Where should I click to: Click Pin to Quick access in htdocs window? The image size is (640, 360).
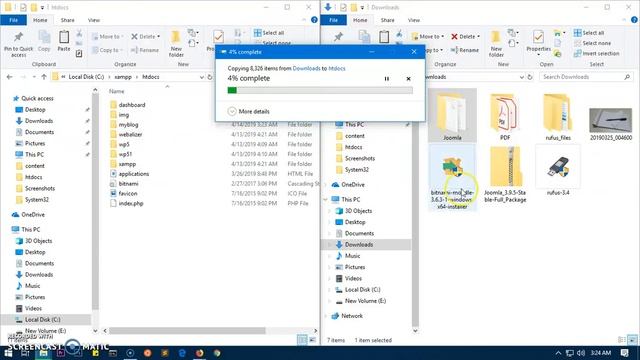(18, 44)
